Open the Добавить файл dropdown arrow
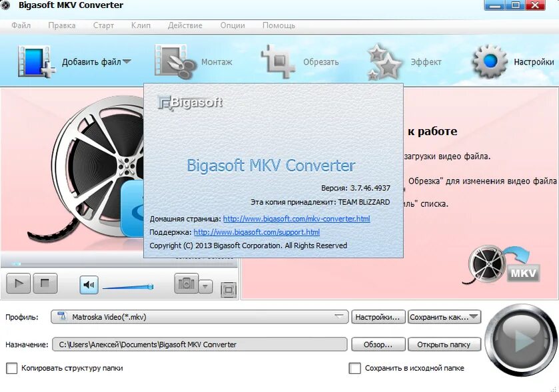Image resolution: width=559 pixels, height=392 pixels. pyautogui.click(x=127, y=62)
